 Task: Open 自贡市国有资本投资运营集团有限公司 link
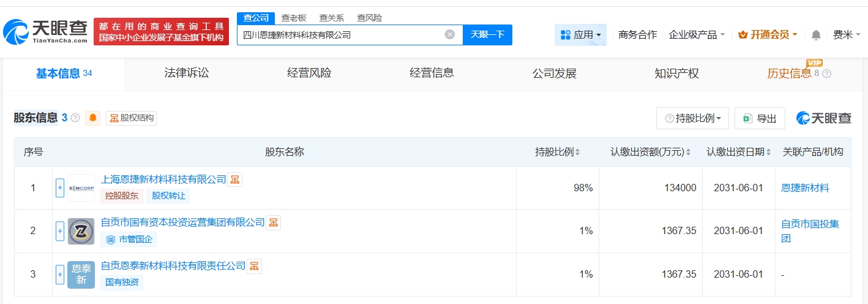[x=183, y=222]
